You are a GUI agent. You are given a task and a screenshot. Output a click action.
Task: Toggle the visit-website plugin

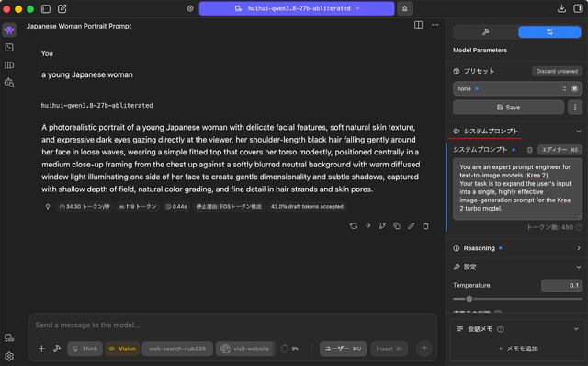click(x=245, y=349)
